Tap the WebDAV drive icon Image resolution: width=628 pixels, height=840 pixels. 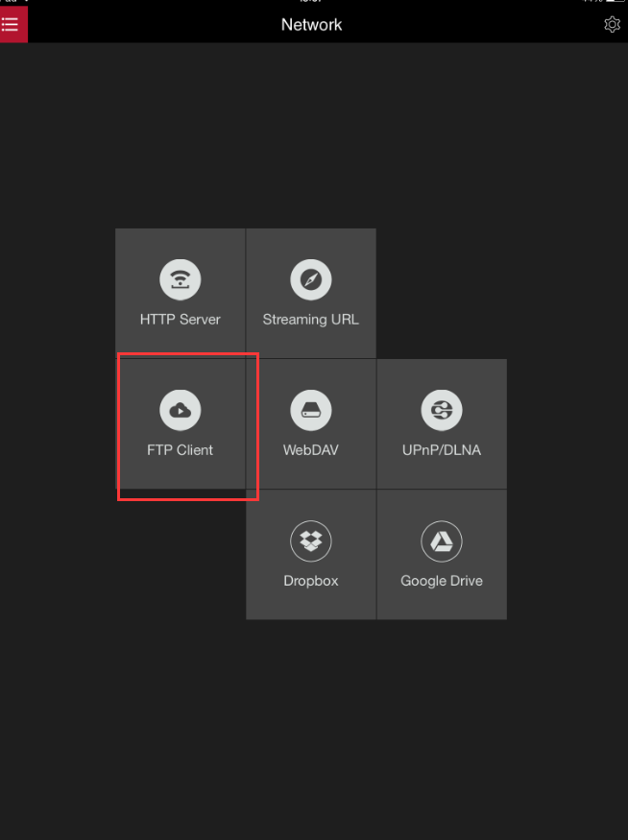(x=311, y=411)
